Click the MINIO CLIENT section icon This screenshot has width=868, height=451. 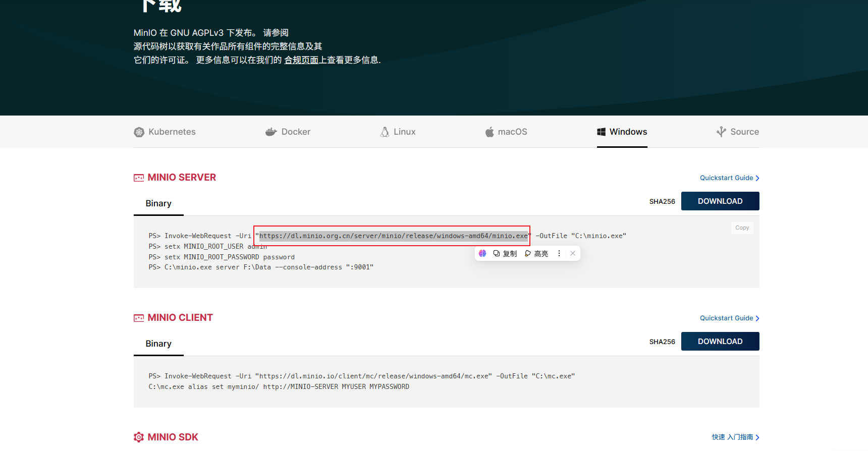(x=139, y=318)
